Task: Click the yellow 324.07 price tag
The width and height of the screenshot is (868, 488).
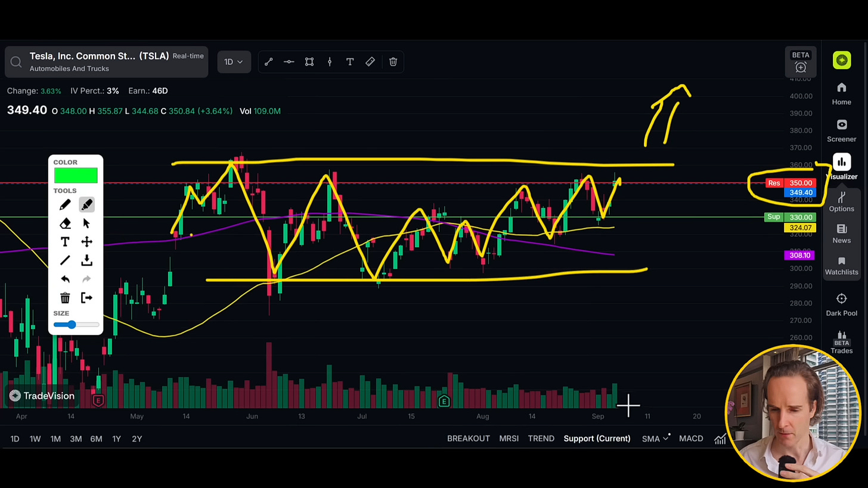Action: (x=801, y=228)
